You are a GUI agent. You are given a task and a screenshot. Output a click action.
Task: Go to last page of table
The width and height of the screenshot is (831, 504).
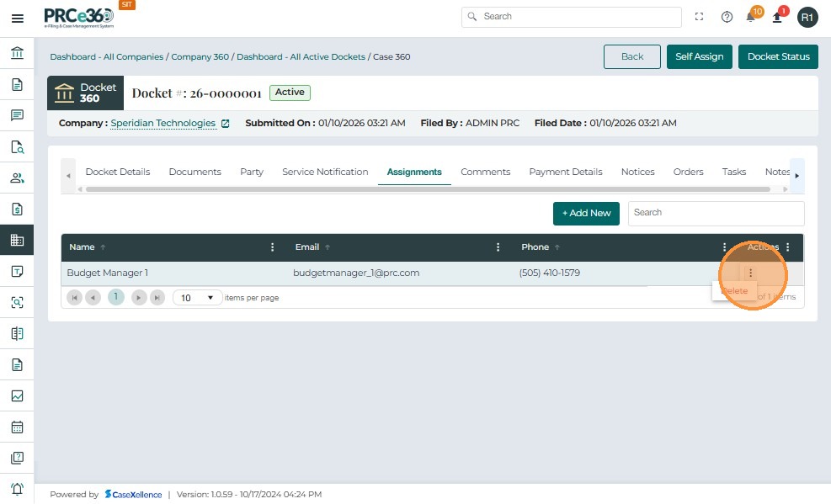[157, 298]
